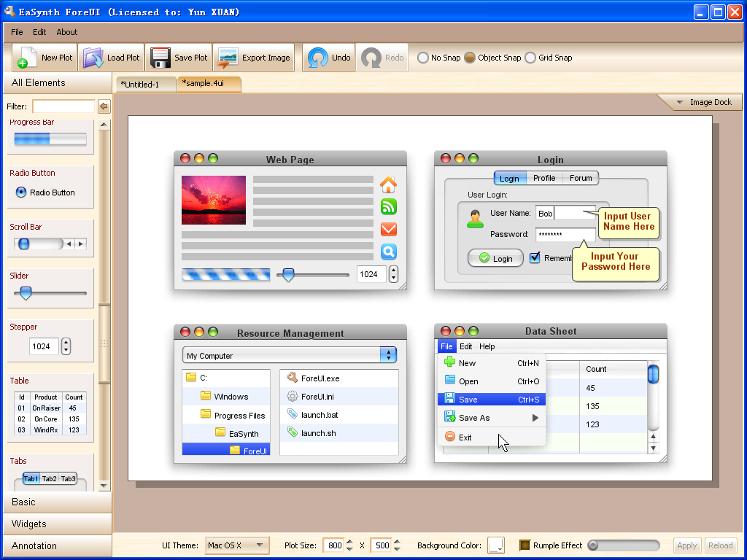Select the No Snap radio option
The image size is (747, 560).
coord(423,58)
